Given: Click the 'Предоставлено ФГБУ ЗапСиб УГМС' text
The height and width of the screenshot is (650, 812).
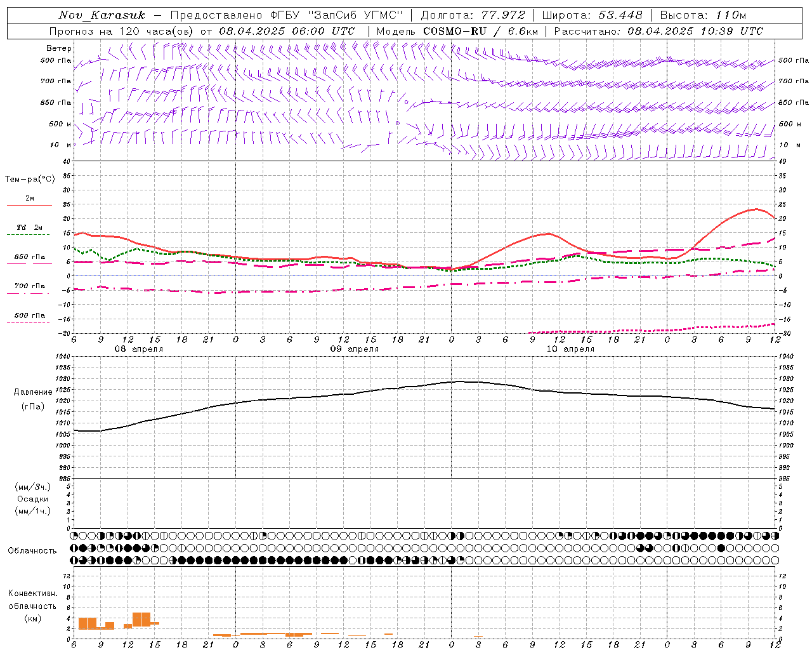Looking at the screenshot, I should coord(287,15).
